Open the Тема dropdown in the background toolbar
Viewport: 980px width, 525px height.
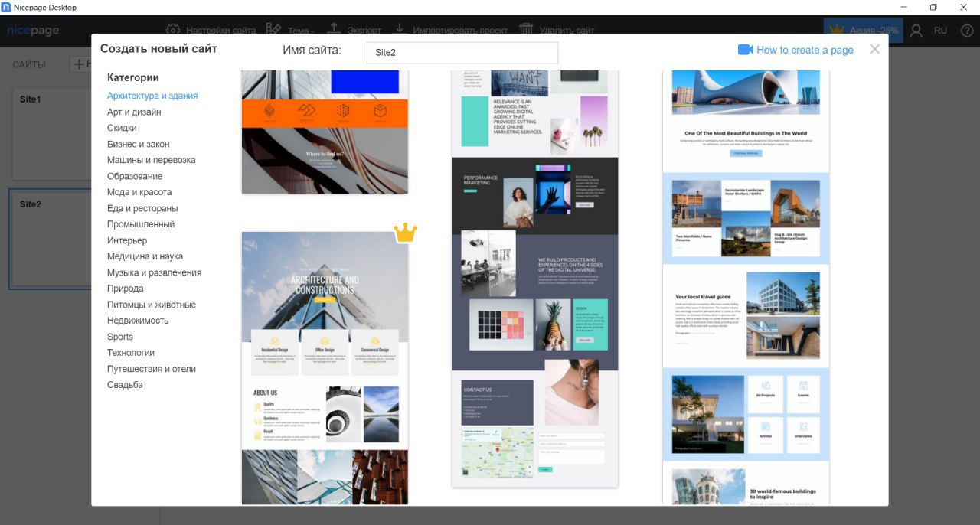301,31
